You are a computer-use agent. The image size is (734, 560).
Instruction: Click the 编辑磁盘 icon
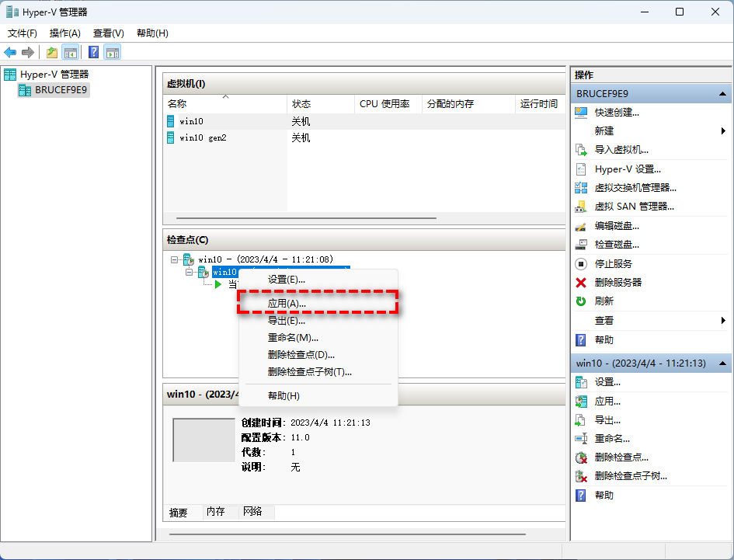pos(581,226)
